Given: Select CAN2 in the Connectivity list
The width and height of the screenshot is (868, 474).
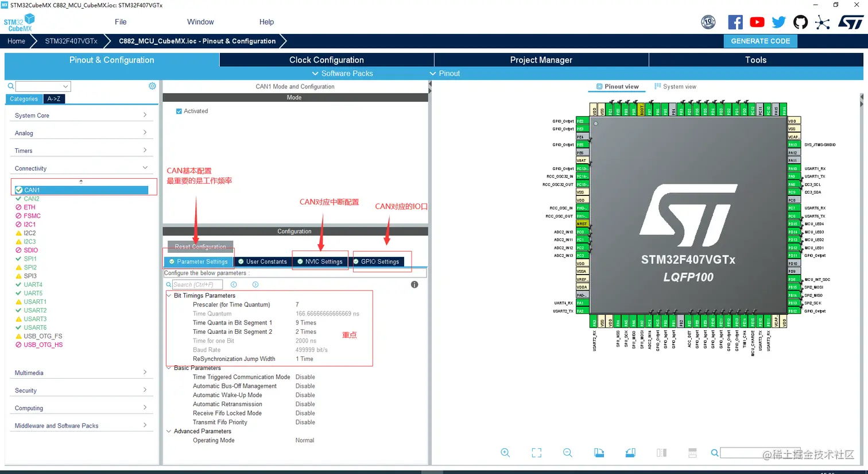Looking at the screenshot, I should tap(32, 199).
